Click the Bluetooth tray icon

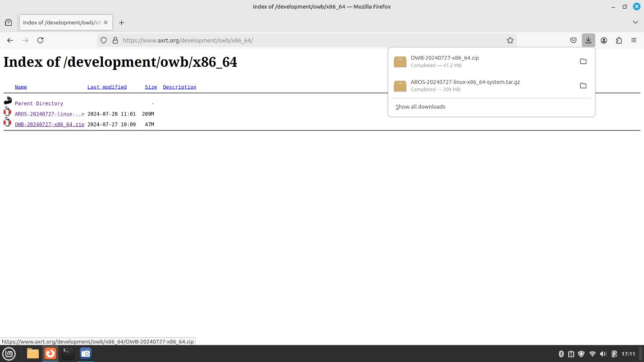click(561, 354)
